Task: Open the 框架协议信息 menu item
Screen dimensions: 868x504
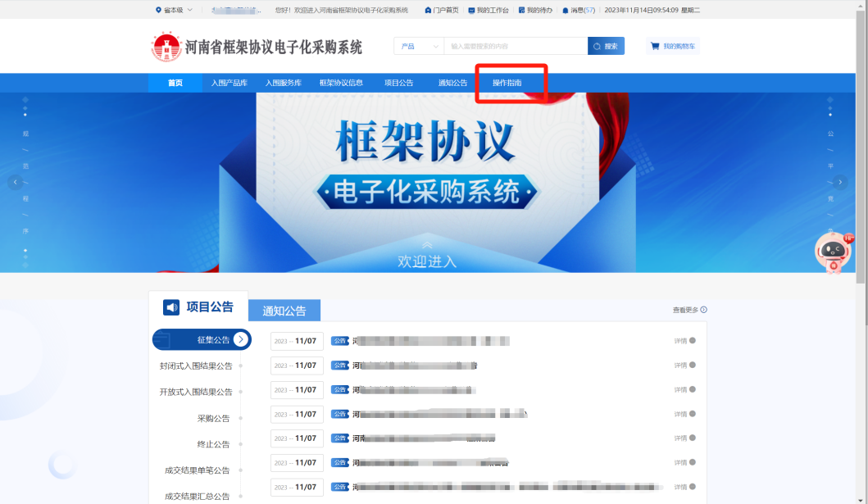Action: 341,83
